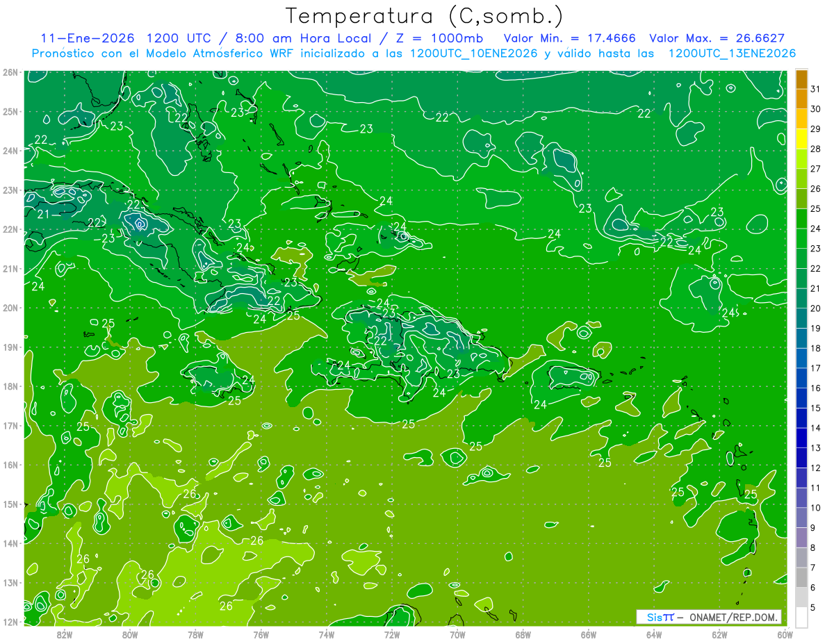Click the longitude axis label '68W'
The height and width of the screenshot is (644, 834).
(523, 634)
